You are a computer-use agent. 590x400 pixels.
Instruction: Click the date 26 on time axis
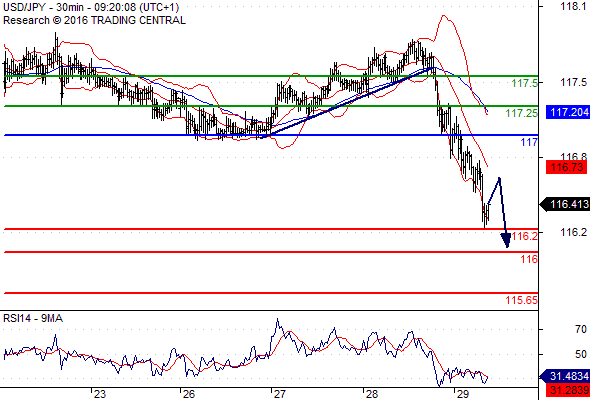189,394
